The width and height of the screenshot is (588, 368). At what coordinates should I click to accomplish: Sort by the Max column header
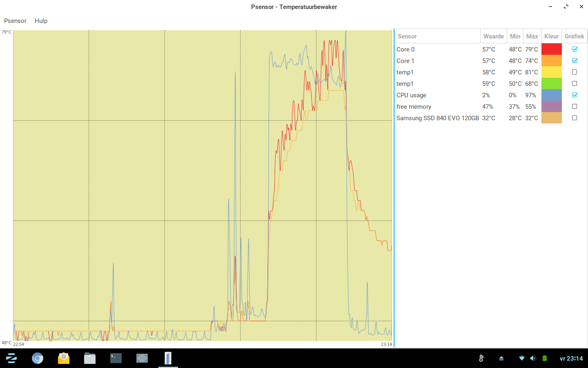tap(532, 36)
